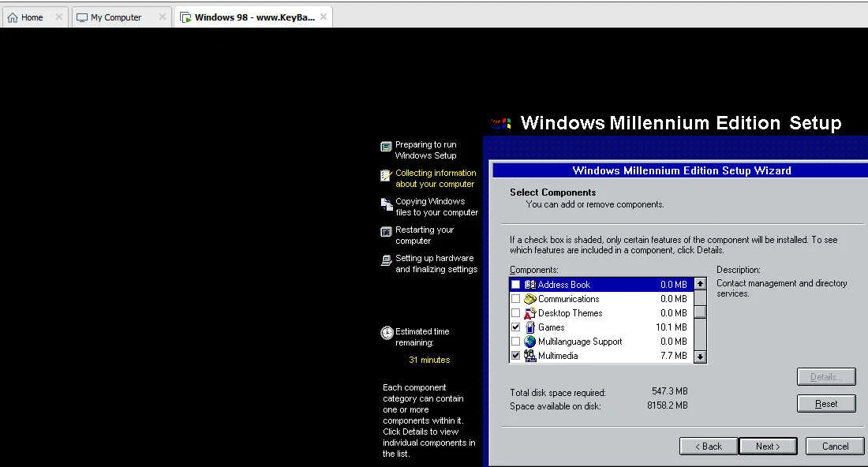Select the Multimedia list row
The image size is (868, 467).
601,356
